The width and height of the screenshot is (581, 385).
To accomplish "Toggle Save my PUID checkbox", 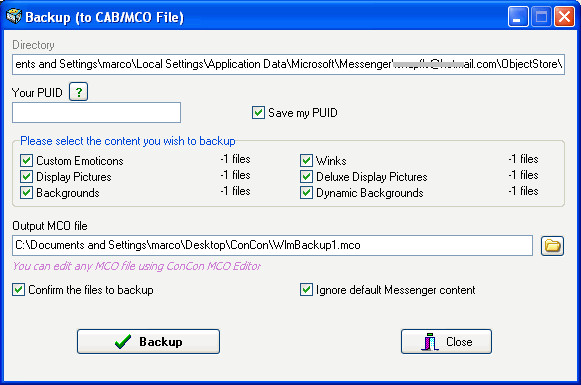I will [258, 113].
